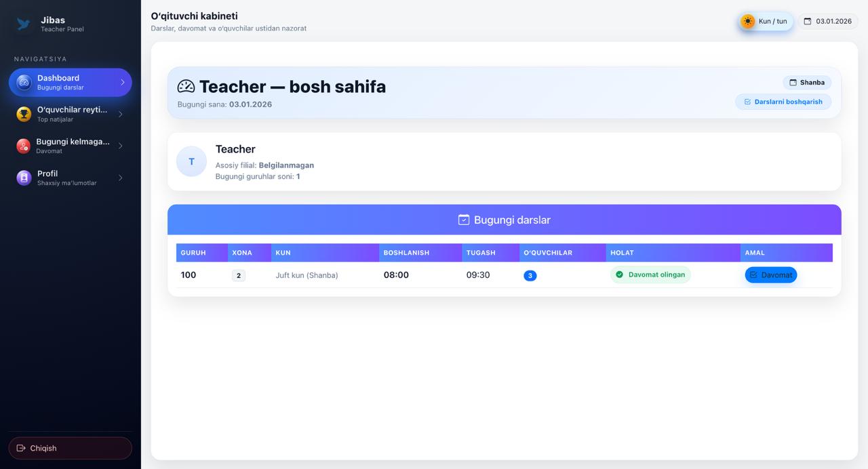868x469 pixels.
Task: Click the purple Profil icon
Action: click(x=24, y=178)
